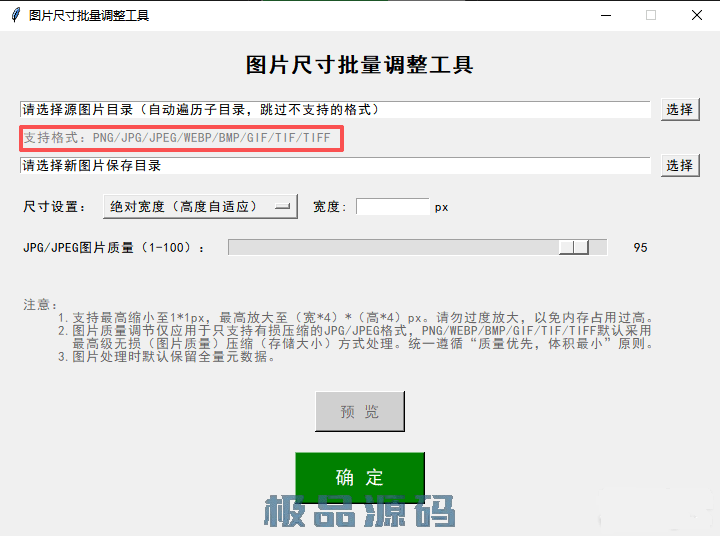720x536 pixels.
Task: Click the maximize window button
Action: (651, 15)
